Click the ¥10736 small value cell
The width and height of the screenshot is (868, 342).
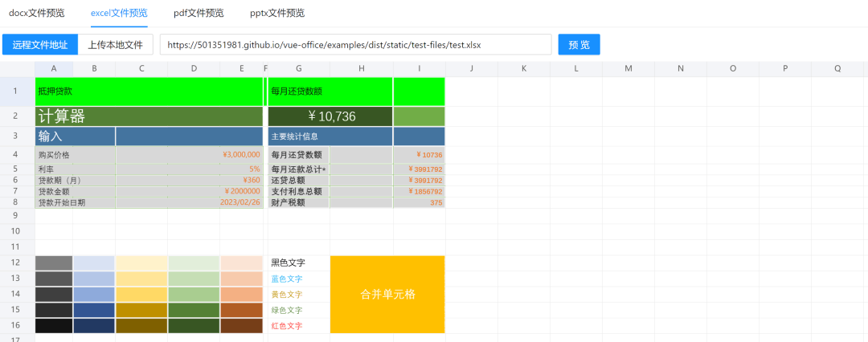419,155
